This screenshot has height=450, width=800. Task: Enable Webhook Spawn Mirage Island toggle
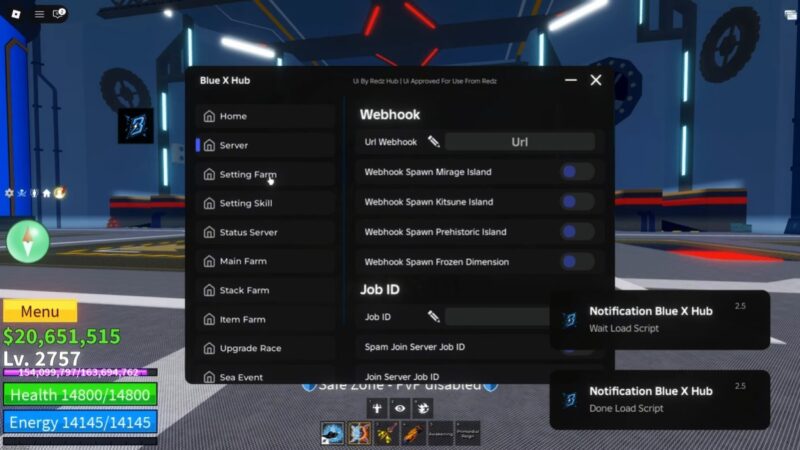577,172
